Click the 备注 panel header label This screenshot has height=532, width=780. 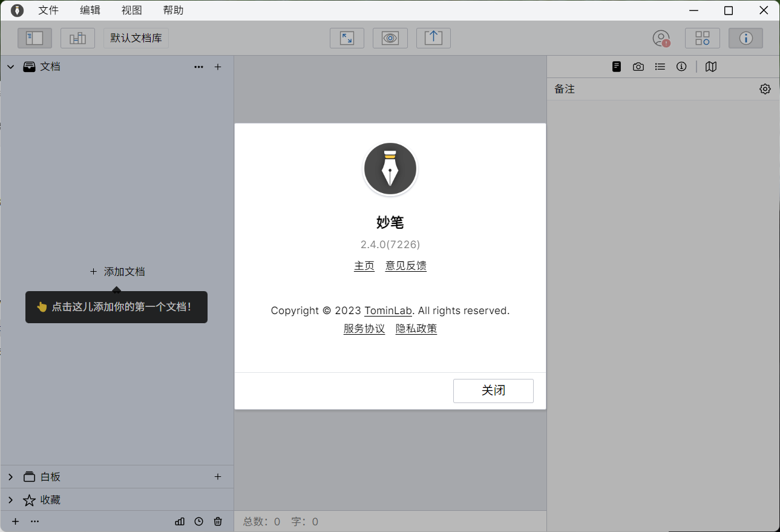(565, 89)
